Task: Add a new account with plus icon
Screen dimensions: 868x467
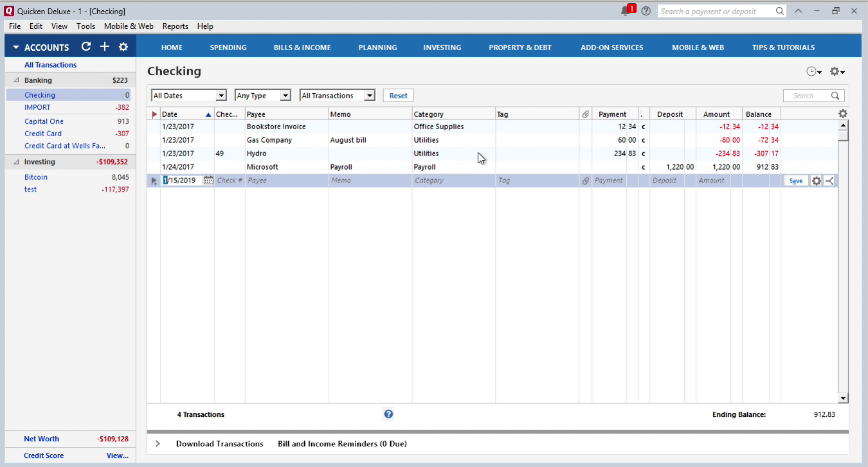Action: point(105,47)
